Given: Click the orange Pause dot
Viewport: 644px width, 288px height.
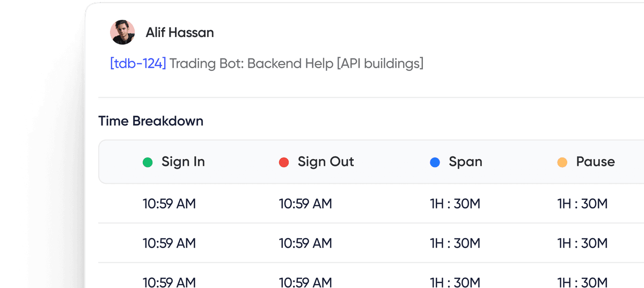Looking at the screenshot, I should (562, 162).
